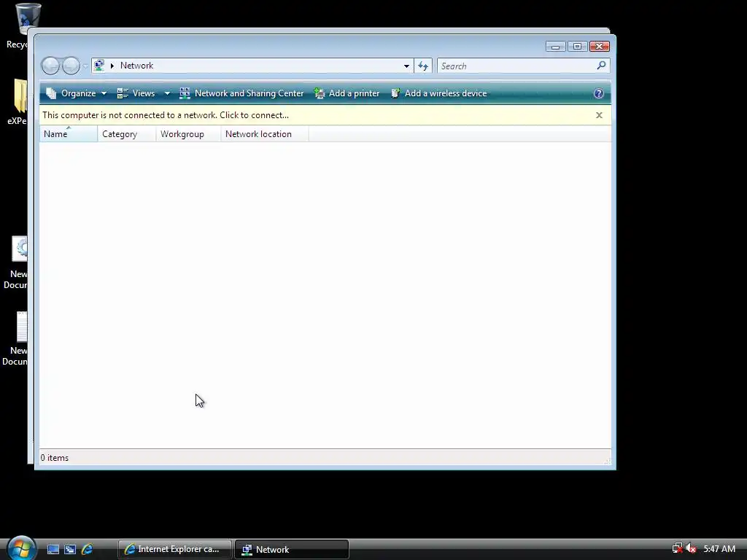The width and height of the screenshot is (747, 560).
Task: Sort by Network location column header
Action: tap(265, 134)
